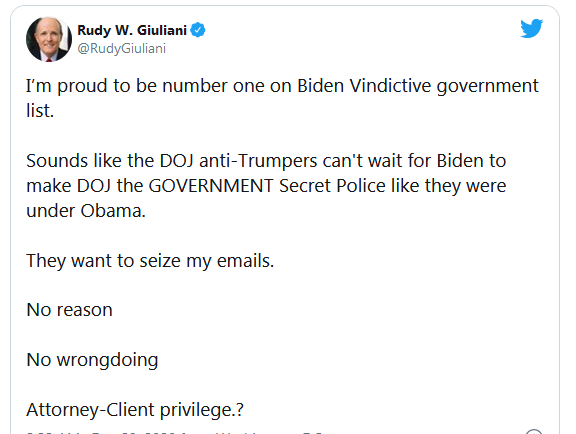Screen dimensions: 576x434
Task: Click the partially visible info icon at card bottom
Action: [534, 431]
